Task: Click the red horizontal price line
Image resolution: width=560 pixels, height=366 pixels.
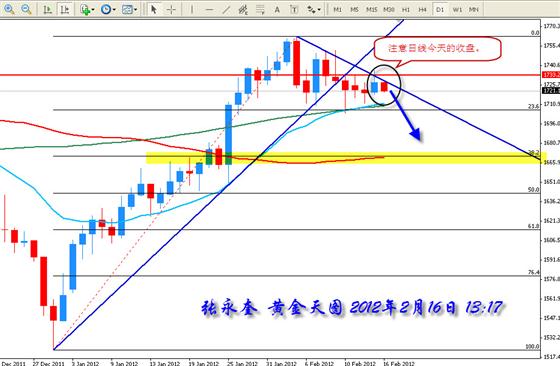Action: pos(271,75)
